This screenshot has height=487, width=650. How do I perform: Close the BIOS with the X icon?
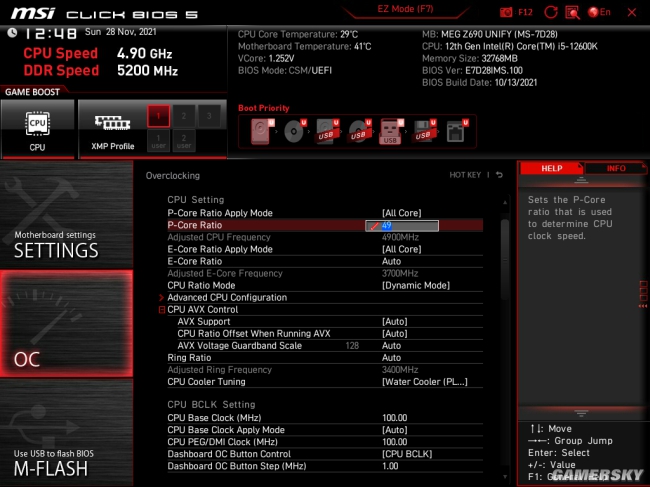click(632, 12)
